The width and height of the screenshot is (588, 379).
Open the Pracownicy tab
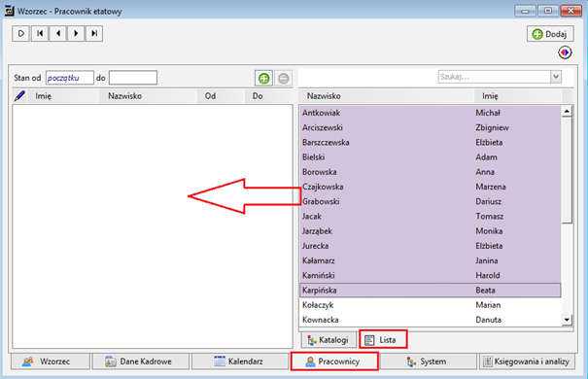click(x=334, y=362)
